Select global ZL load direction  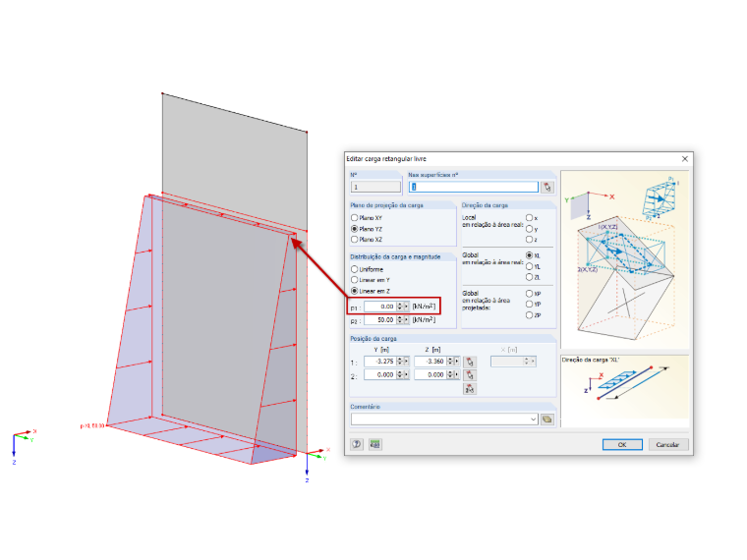529,277
